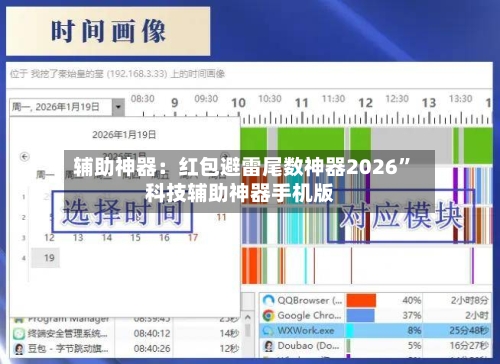The image size is (500, 364).
Task: Click the bold hour 11 ruler label
Action: (x=302, y=103)
